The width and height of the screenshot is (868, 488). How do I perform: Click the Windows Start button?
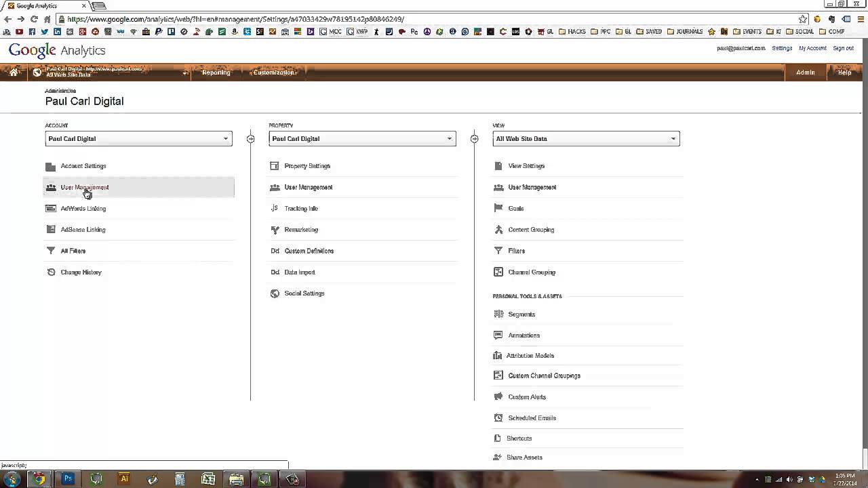pyautogui.click(x=12, y=479)
